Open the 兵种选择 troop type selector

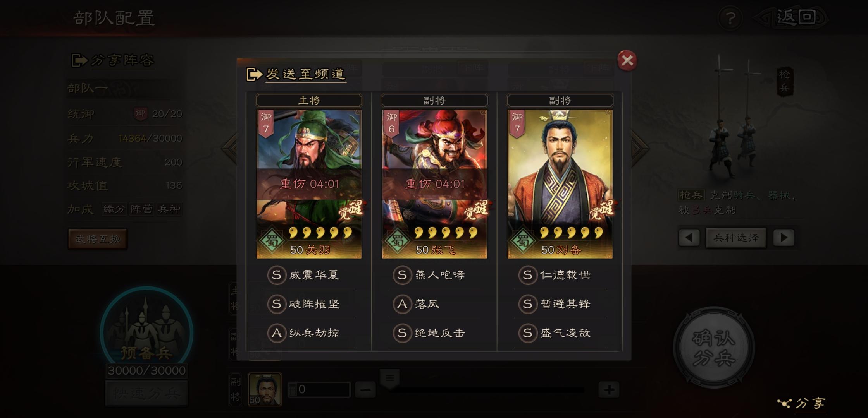(736, 238)
